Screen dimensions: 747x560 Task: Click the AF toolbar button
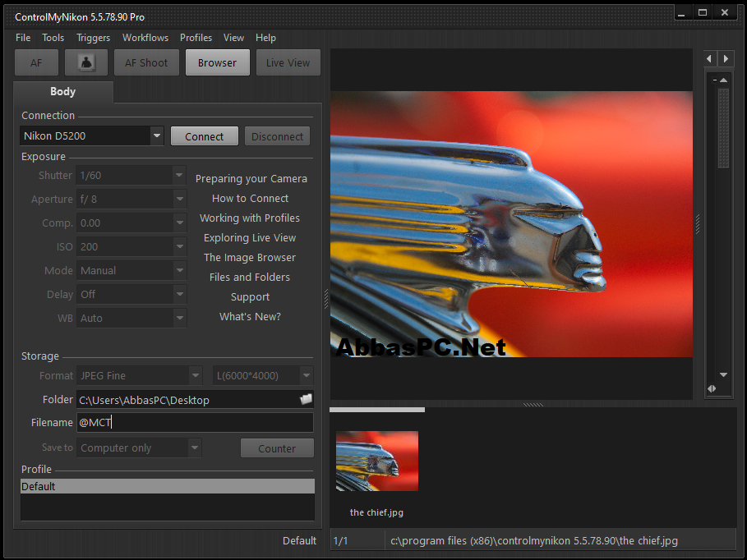(37, 62)
